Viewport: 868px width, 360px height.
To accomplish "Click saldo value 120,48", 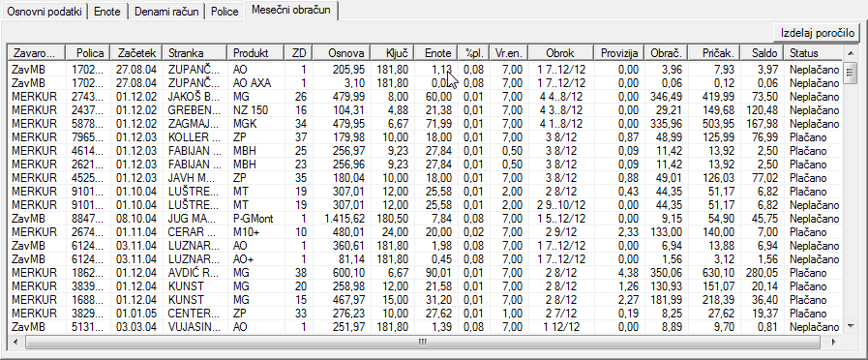I will (x=762, y=109).
